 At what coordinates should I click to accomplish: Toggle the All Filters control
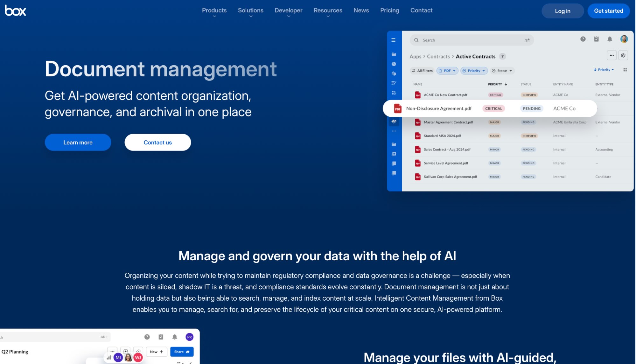pos(422,70)
